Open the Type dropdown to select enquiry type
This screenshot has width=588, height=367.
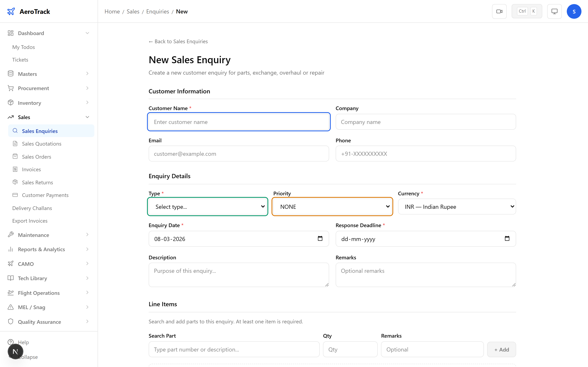207,207
